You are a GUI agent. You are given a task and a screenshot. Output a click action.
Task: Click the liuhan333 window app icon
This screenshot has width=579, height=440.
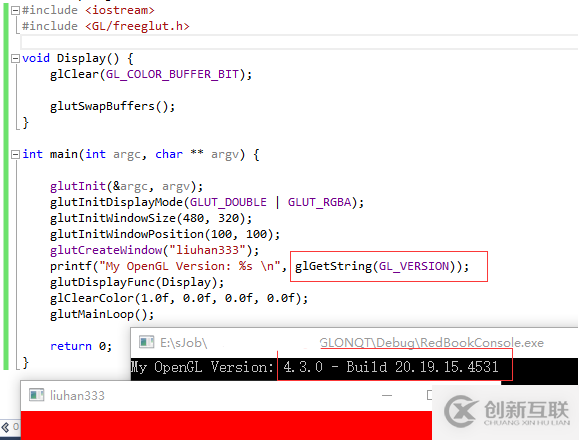pos(36,395)
